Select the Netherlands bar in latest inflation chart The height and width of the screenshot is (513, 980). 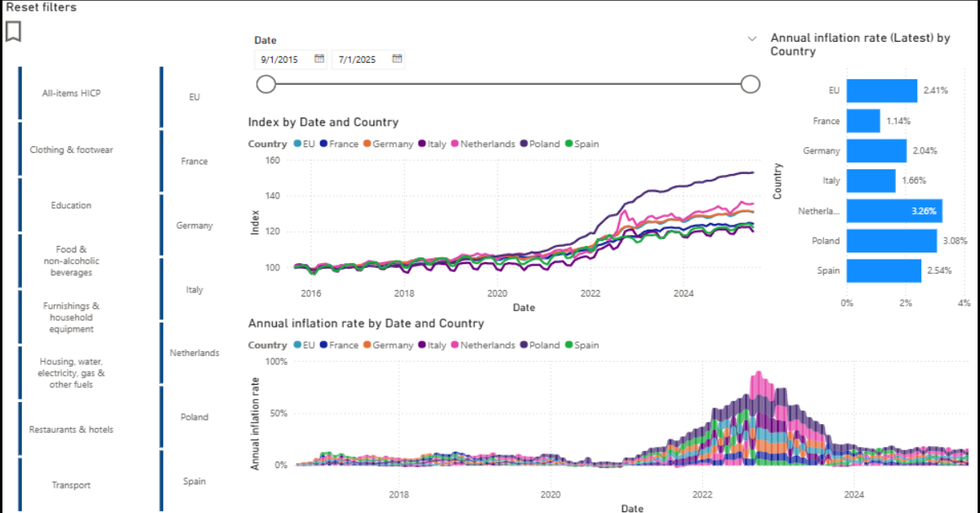894,211
